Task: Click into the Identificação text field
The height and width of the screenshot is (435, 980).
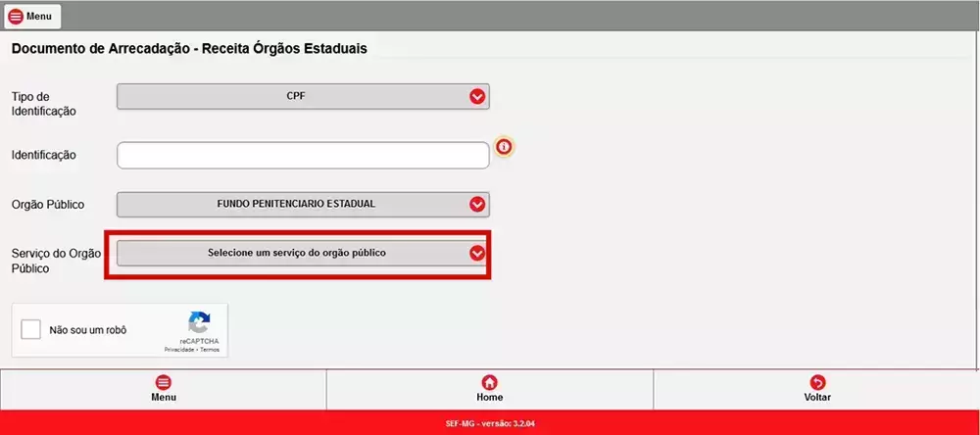Action: pos(302,156)
